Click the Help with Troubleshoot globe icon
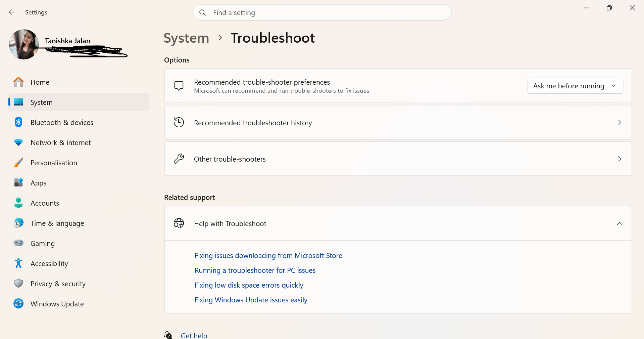This screenshot has width=644, height=339. (179, 223)
